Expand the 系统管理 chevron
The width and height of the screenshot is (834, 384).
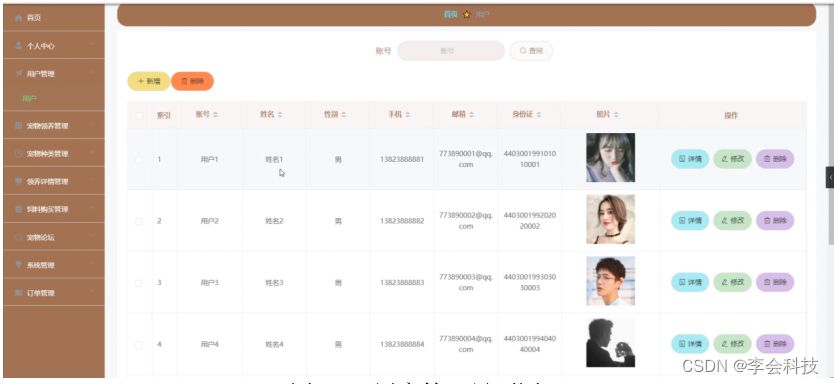92,264
